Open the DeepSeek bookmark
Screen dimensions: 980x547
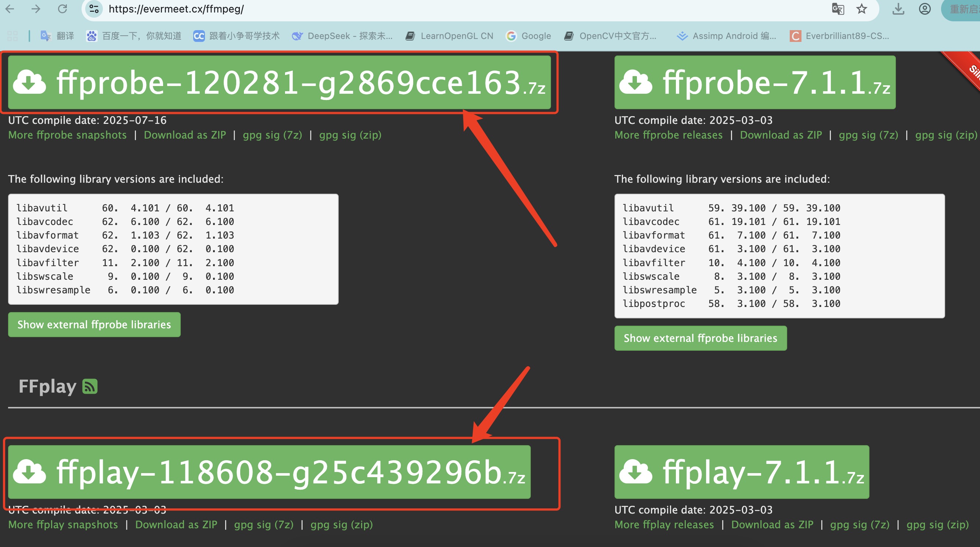(x=342, y=36)
